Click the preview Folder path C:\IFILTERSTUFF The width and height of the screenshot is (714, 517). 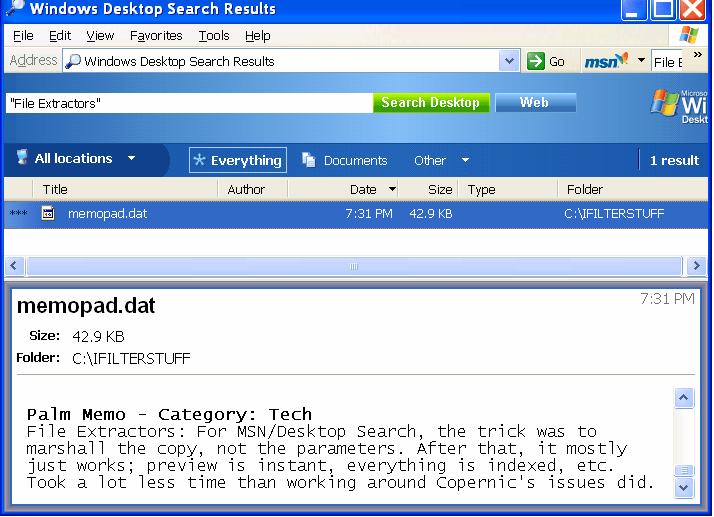pos(131,359)
